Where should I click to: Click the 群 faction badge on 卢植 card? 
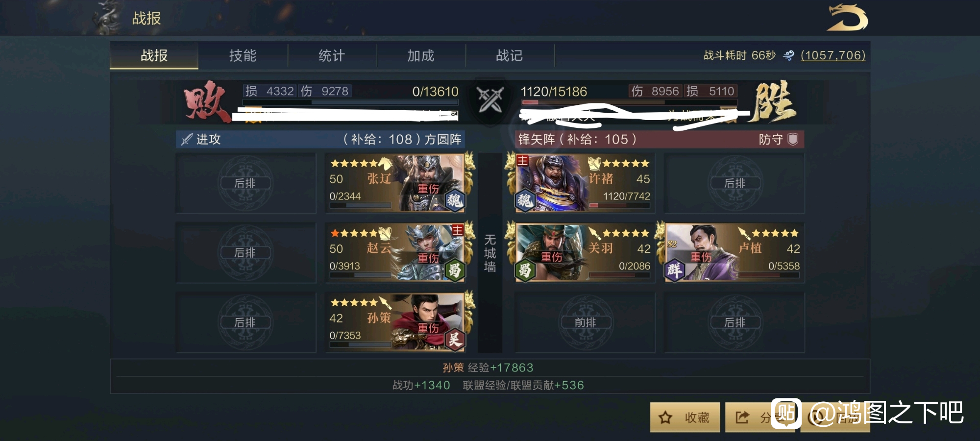tap(674, 270)
